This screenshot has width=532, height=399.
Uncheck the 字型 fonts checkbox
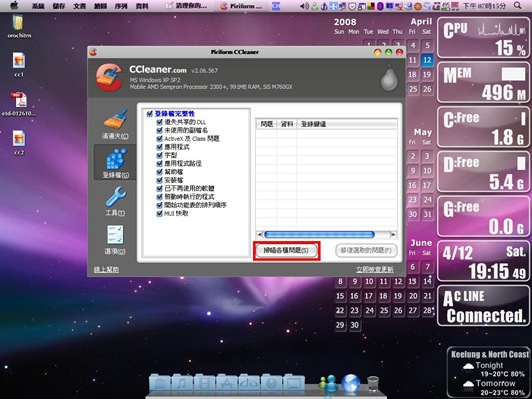click(x=159, y=155)
